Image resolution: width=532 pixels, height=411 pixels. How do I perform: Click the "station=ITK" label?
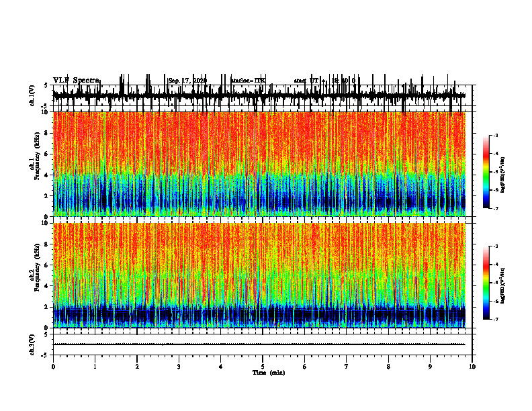point(248,81)
